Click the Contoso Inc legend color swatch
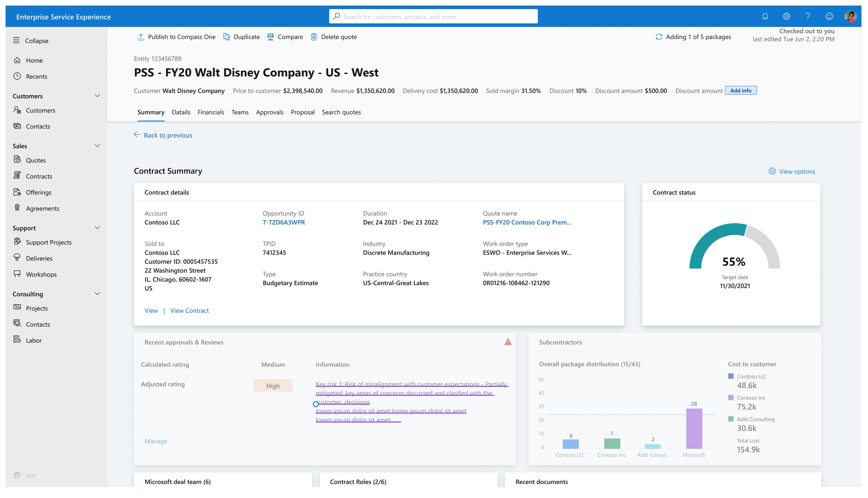This screenshot has height=498, width=868. tap(731, 398)
